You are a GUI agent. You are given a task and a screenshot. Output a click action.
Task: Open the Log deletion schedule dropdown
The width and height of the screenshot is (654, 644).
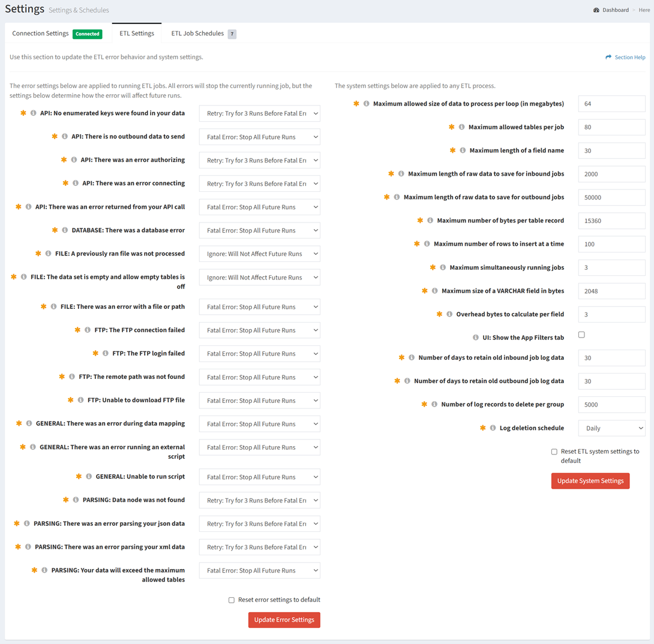tap(611, 428)
